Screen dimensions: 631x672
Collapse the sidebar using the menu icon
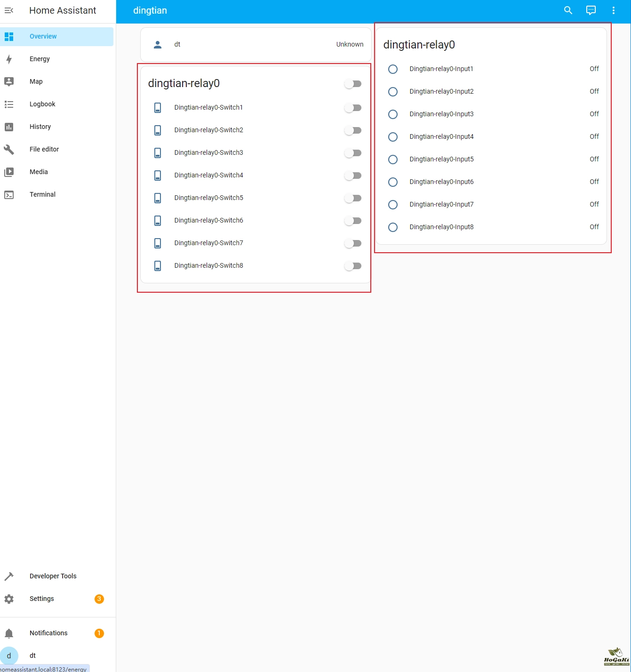pos(9,10)
